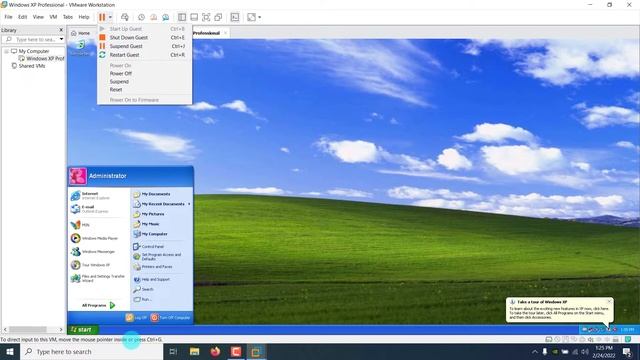The width and height of the screenshot is (640, 360).
Task: Enter full screen mode icon
Action: [206, 17]
